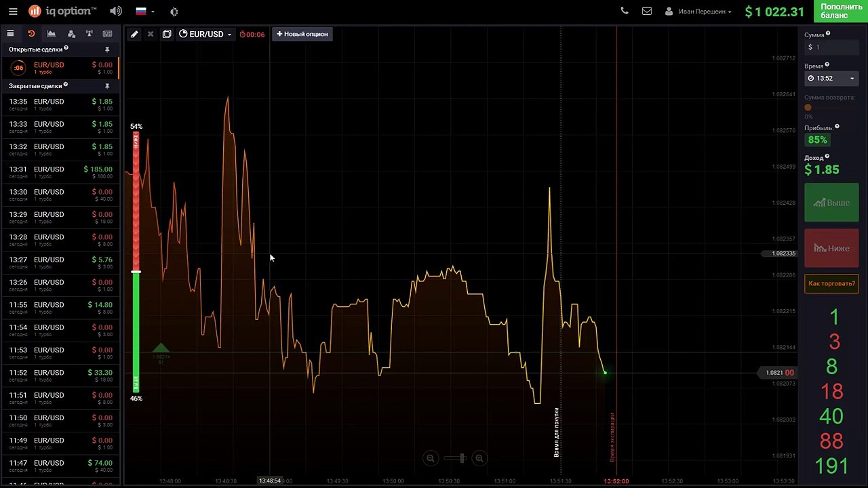Click help icon beside Сумма

pyautogui.click(x=828, y=34)
